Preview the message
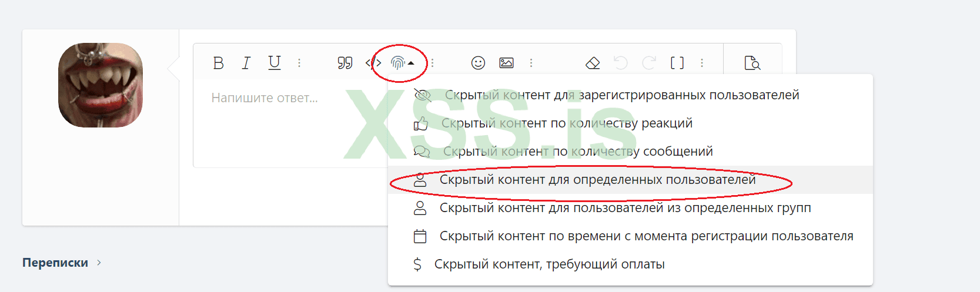Screen dimensions: 980x292 [x=752, y=63]
